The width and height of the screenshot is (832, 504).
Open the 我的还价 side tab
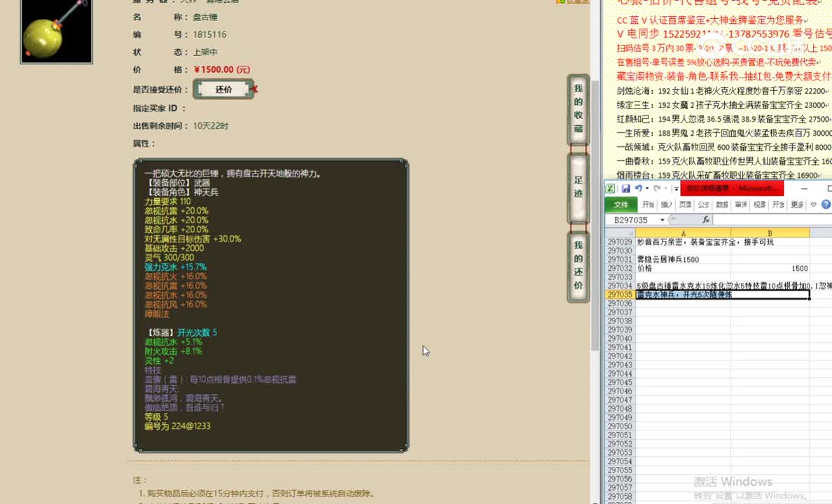click(x=578, y=266)
